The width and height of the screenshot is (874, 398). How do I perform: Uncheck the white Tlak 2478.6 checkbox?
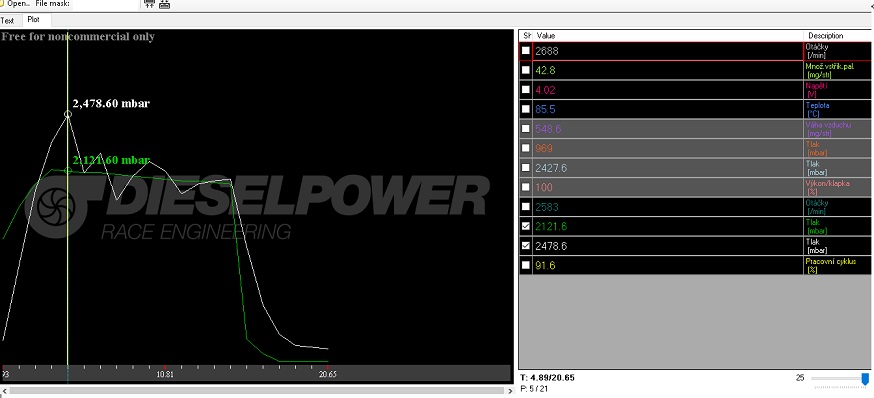click(x=526, y=246)
